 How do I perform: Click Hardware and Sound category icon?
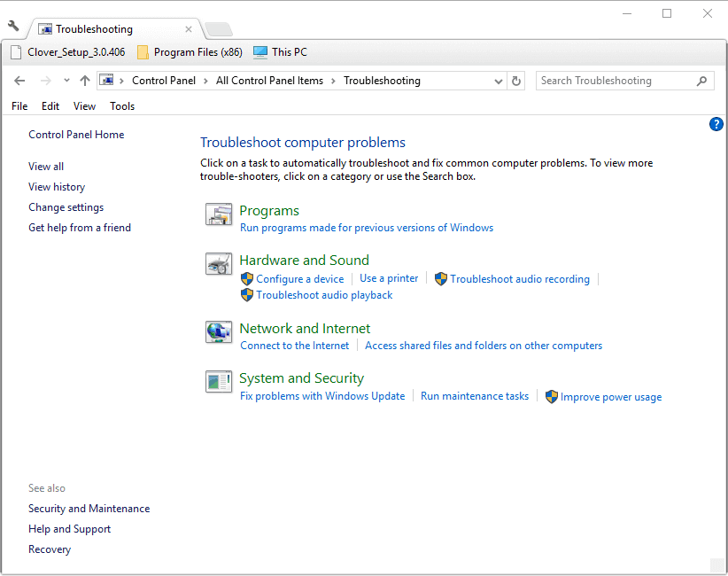pos(219,264)
